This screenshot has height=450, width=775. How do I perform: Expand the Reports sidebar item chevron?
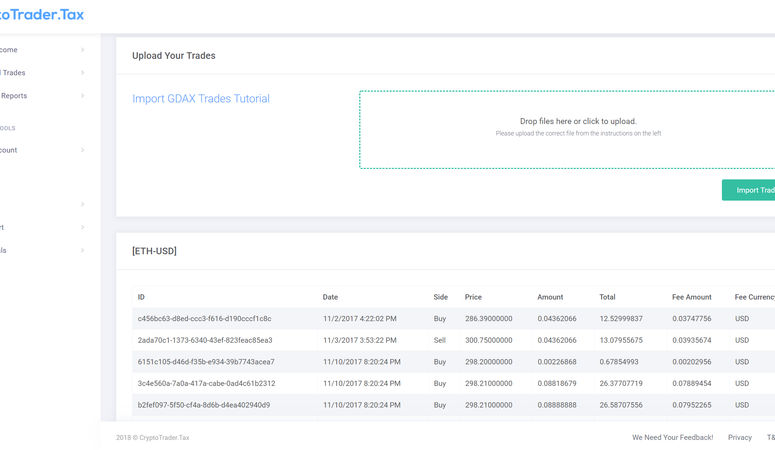pyautogui.click(x=83, y=95)
